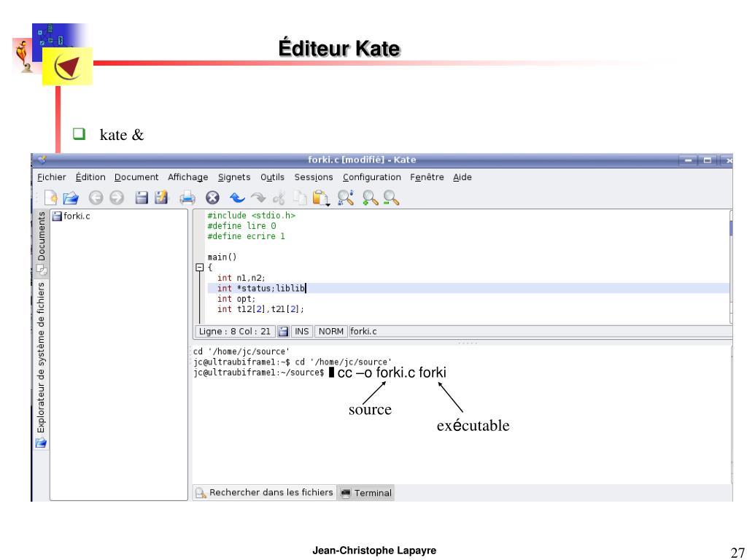Screen dimensions: 747x560
Task: Click the Save As floppy-with-pencil icon
Action: click(162, 197)
